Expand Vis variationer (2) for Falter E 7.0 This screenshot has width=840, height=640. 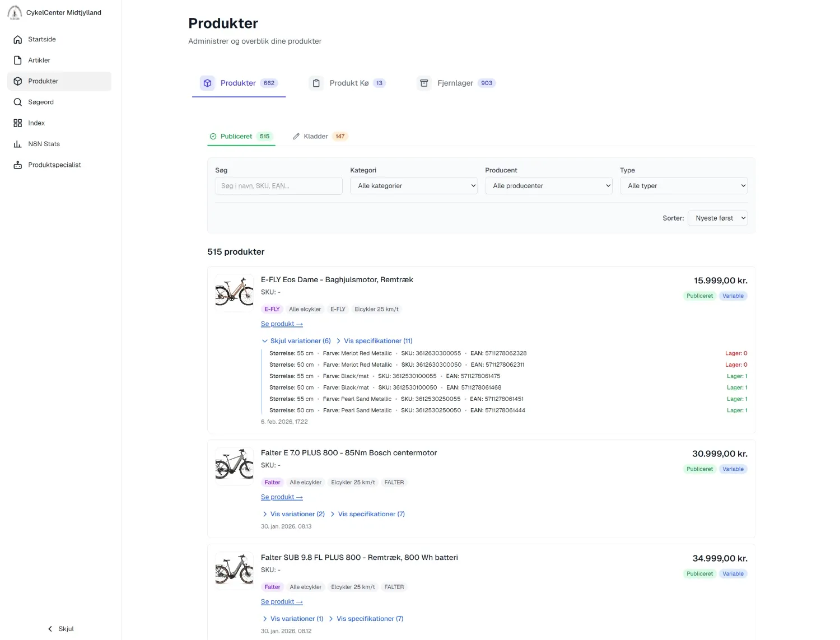click(x=293, y=514)
